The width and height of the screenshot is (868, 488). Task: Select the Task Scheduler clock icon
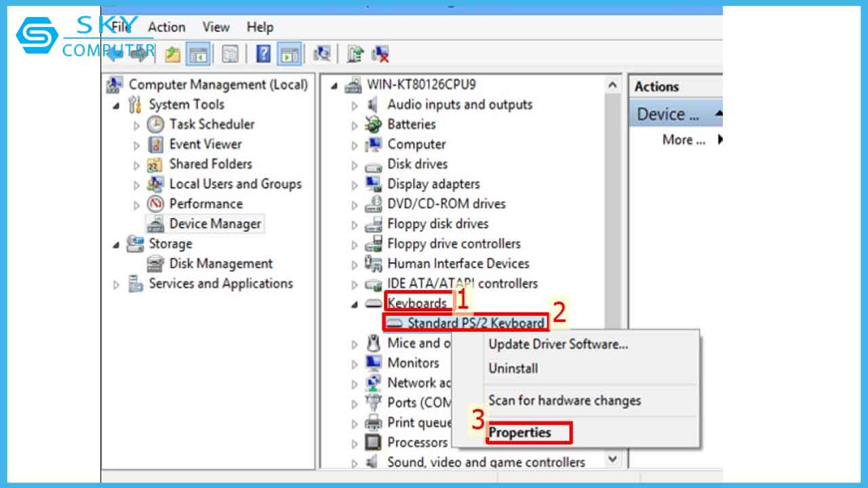point(156,125)
